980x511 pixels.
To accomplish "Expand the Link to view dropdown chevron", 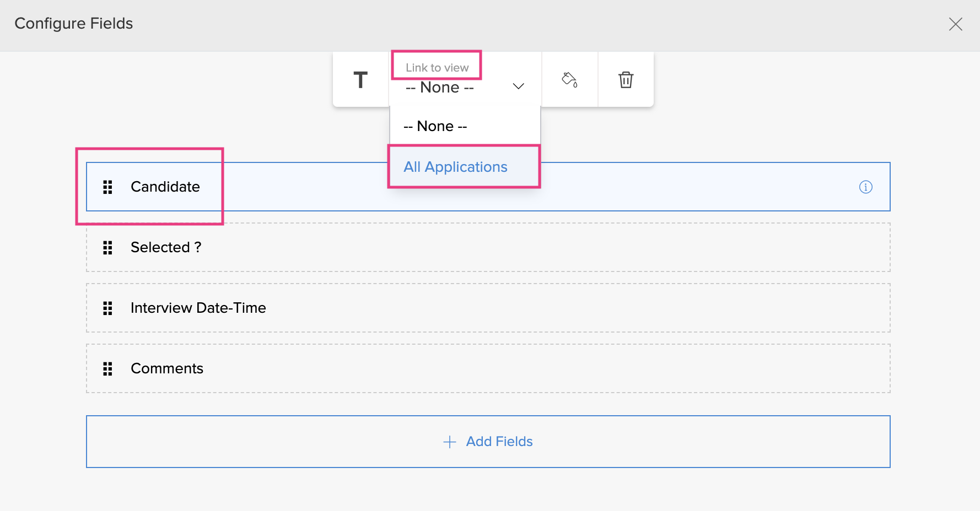I will click(x=518, y=86).
